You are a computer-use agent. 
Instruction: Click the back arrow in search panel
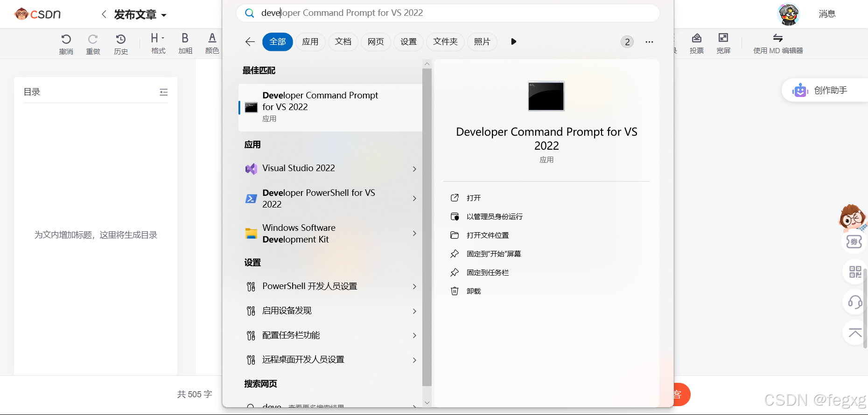pos(250,41)
